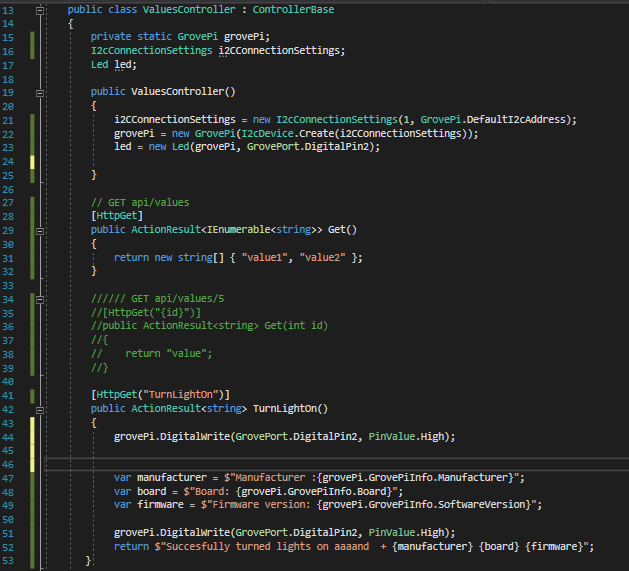Click {grovePi.GrovePiInfo.SoftwareVersion} on line 49
Screen dimensions: 629x571
426,504
